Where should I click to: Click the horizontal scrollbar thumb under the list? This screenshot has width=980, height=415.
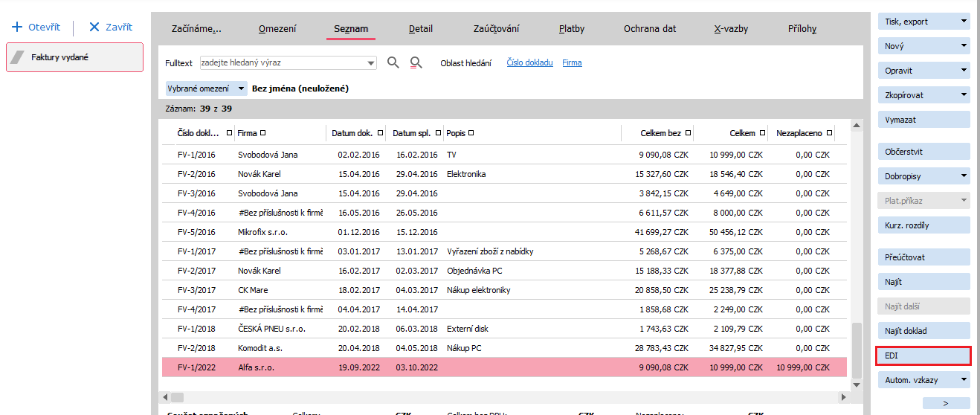pyautogui.click(x=177, y=398)
